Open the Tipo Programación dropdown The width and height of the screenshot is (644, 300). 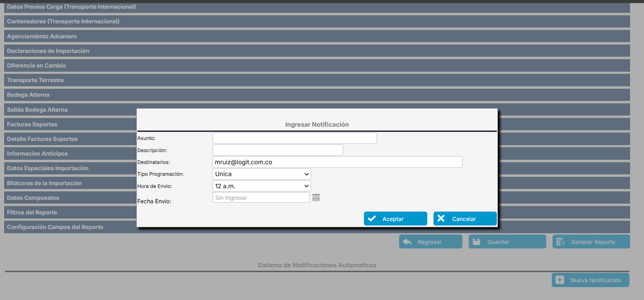pyautogui.click(x=261, y=174)
